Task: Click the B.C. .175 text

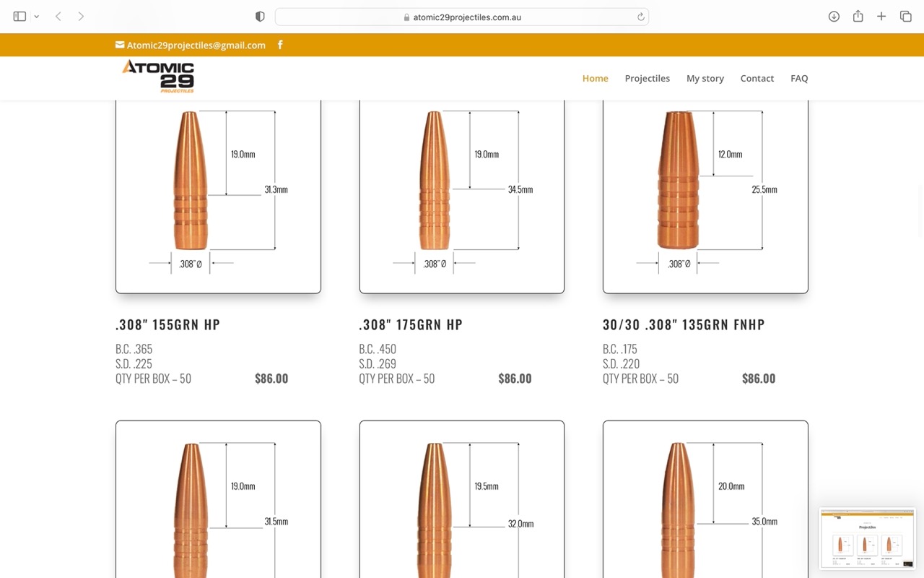Action: pyautogui.click(x=620, y=349)
